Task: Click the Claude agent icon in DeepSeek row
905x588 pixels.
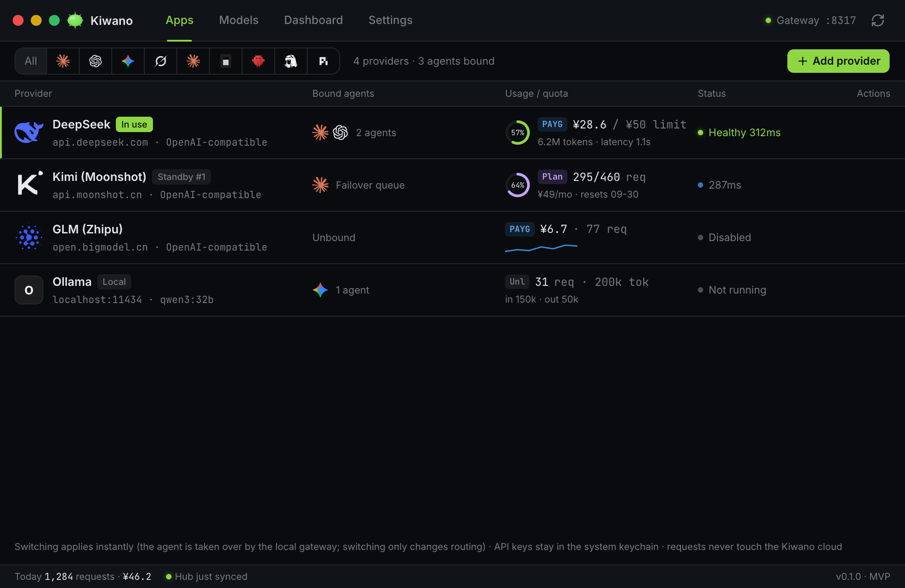Action: point(320,133)
